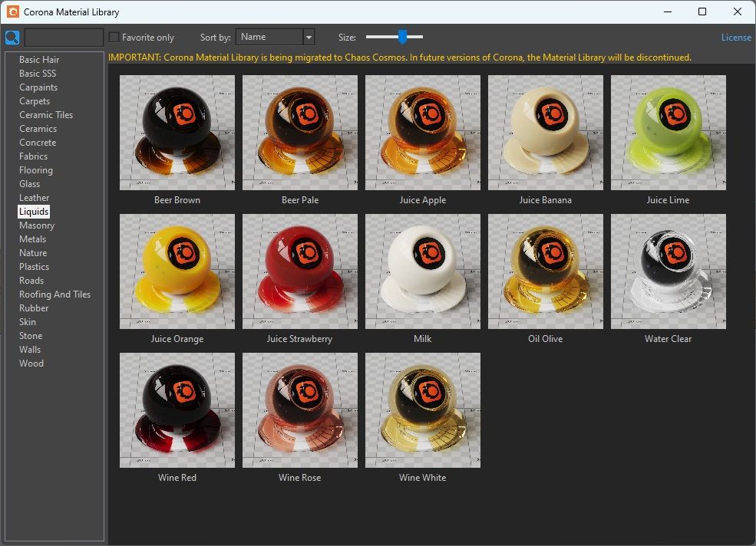
Task: Open the Roads category
Action: [31, 281]
